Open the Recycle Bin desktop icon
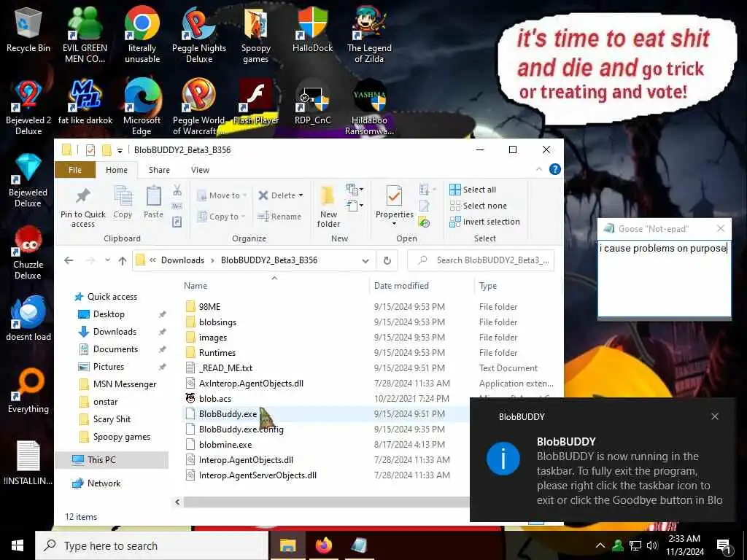The width and height of the screenshot is (747, 560). pos(28,30)
